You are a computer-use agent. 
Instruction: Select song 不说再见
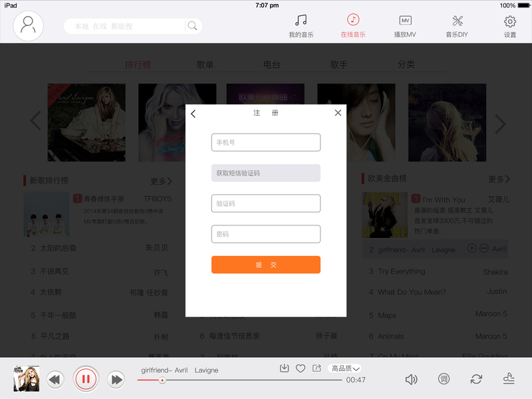pyautogui.click(x=55, y=271)
